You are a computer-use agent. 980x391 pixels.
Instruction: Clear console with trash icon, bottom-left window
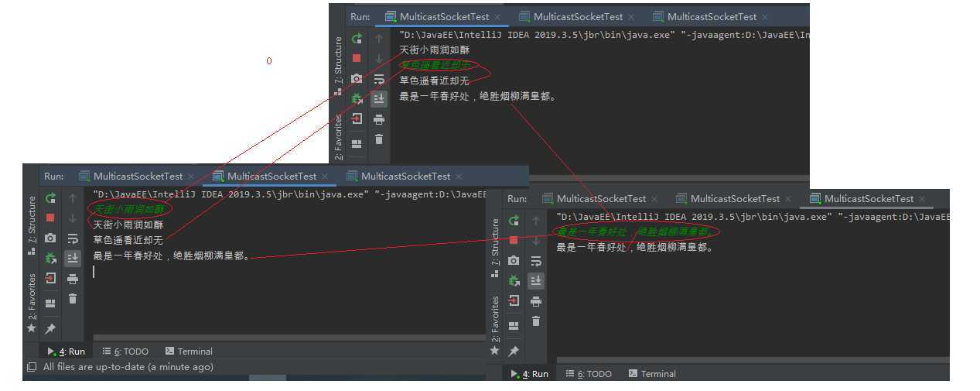click(x=73, y=299)
